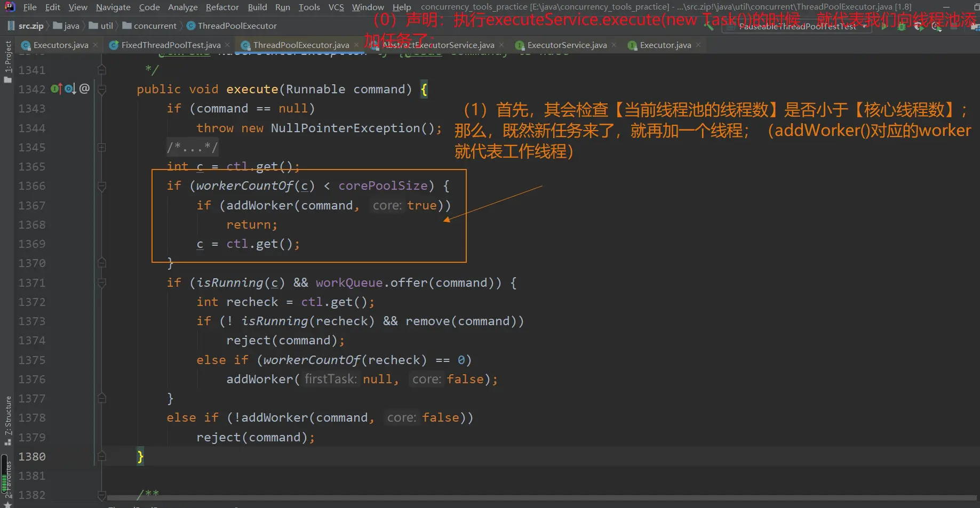The image size is (980, 508).
Task: Switch to the ExecutorService.java tab
Action: pyautogui.click(x=567, y=45)
